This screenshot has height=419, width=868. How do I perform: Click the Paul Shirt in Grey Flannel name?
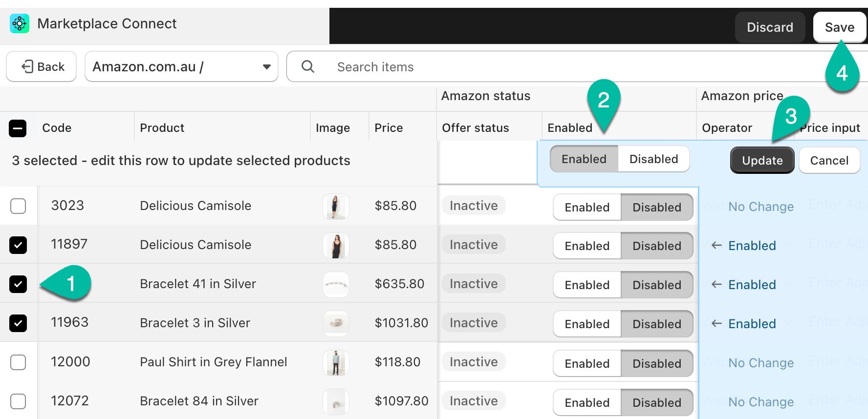(x=214, y=362)
